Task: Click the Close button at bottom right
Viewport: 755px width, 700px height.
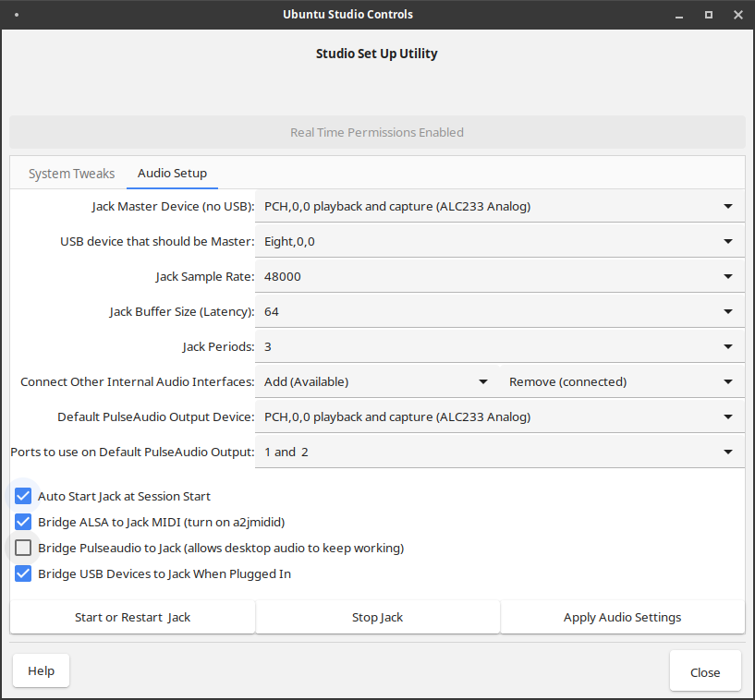Action: [705, 672]
